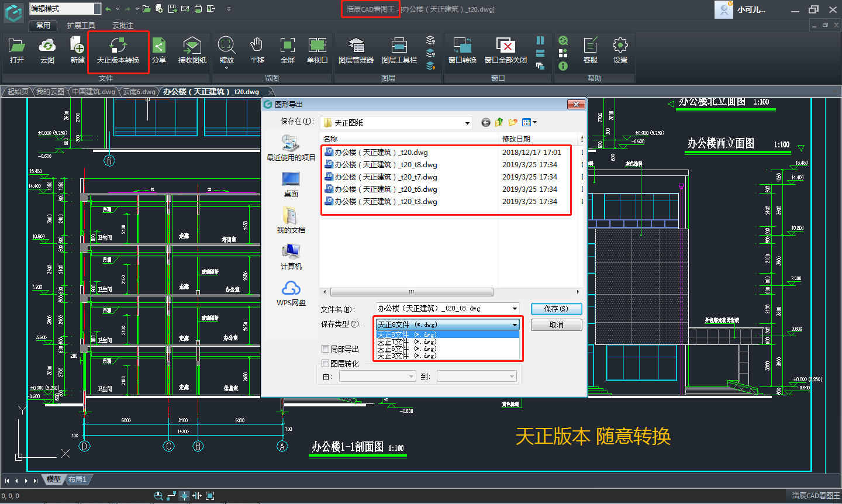Open WPS网盘 location in dialog sidebar
The image size is (842, 504).
pyautogui.click(x=291, y=294)
